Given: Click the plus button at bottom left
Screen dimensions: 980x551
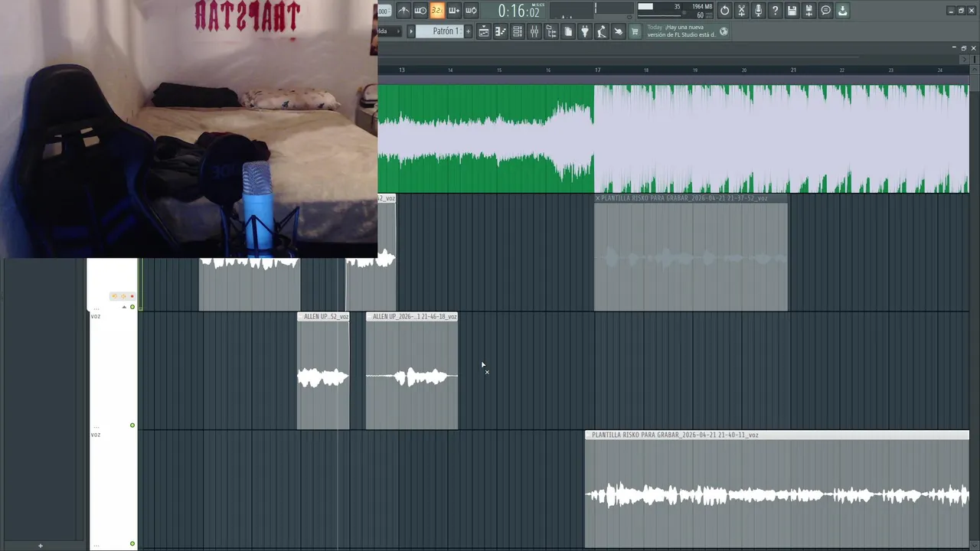Looking at the screenshot, I should coord(41,546).
